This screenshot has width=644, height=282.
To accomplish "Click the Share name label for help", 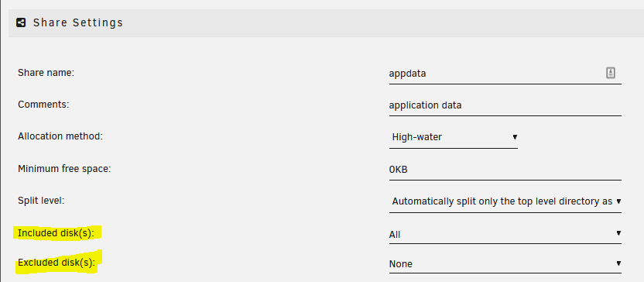I will tap(46, 73).
